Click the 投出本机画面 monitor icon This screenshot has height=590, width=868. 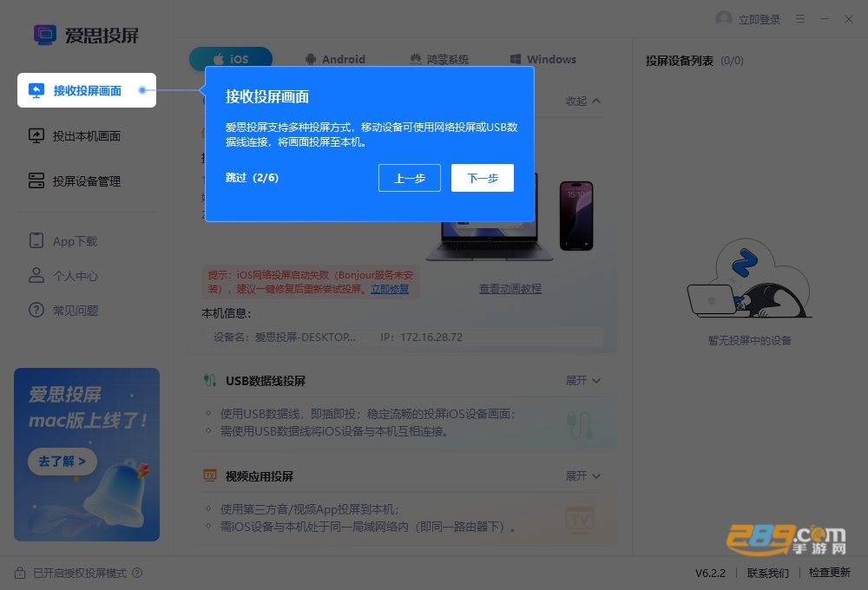tap(36, 135)
